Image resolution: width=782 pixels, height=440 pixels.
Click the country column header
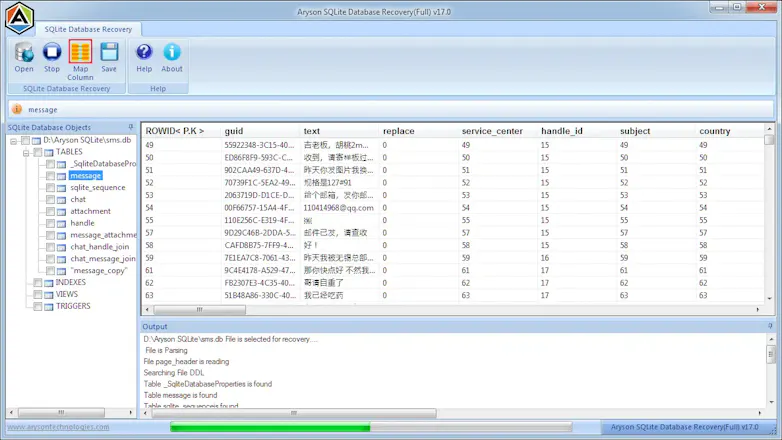[730, 131]
